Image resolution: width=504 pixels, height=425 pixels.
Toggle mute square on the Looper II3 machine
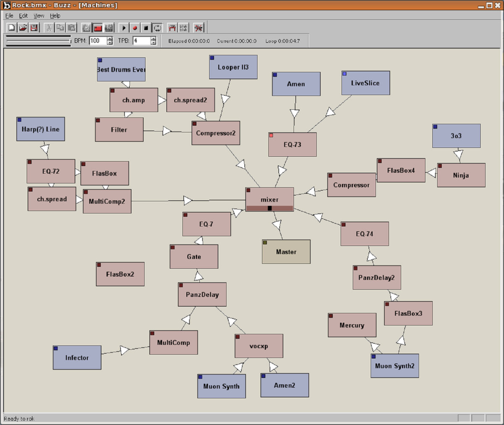(x=213, y=58)
